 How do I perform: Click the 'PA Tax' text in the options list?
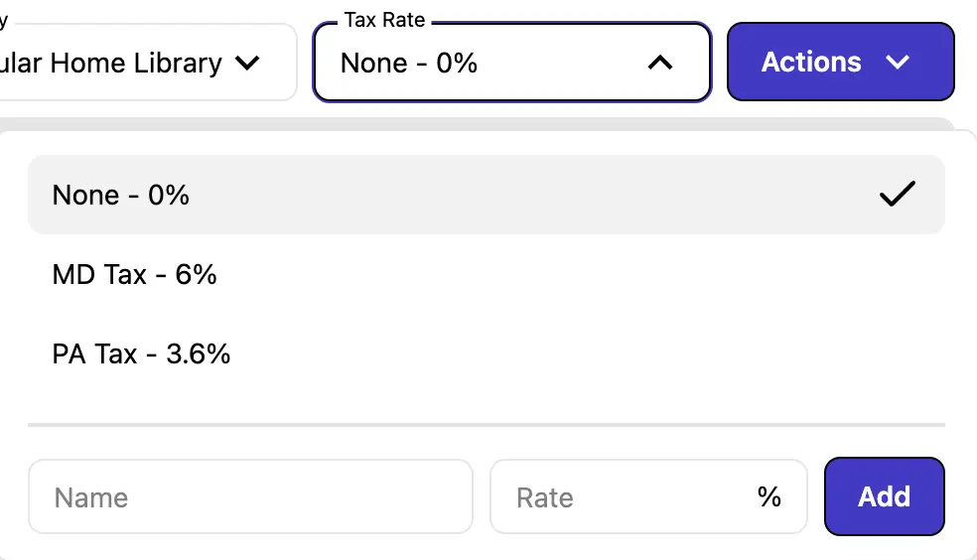94,353
